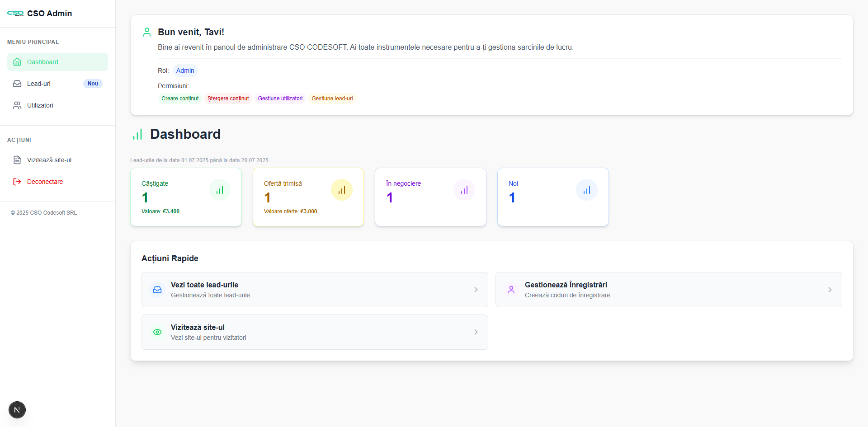Open Dashboard in the main menu
Image resolution: width=868 pixels, height=427 pixels.
click(x=57, y=62)
